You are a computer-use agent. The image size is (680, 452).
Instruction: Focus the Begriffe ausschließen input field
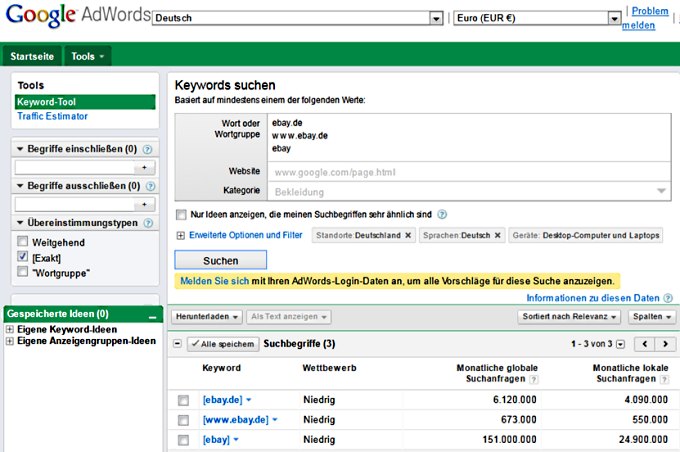75,204
